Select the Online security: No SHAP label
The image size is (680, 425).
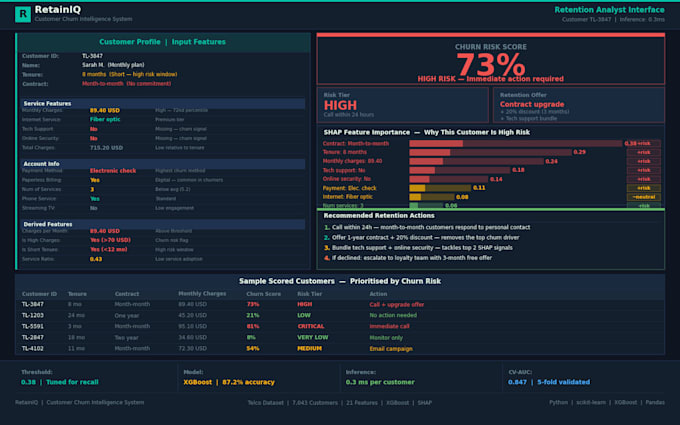(x=347, y=179)
